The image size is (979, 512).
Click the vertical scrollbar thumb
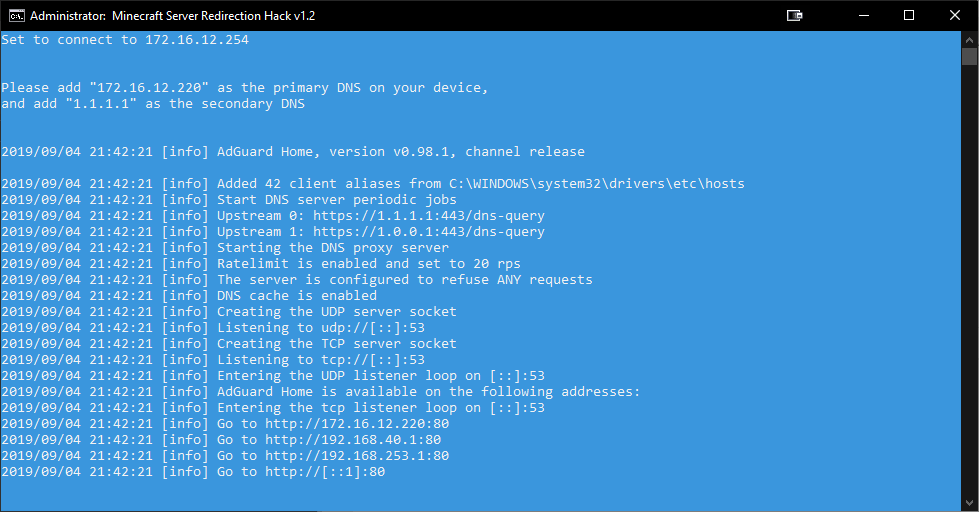coord(969,56)
